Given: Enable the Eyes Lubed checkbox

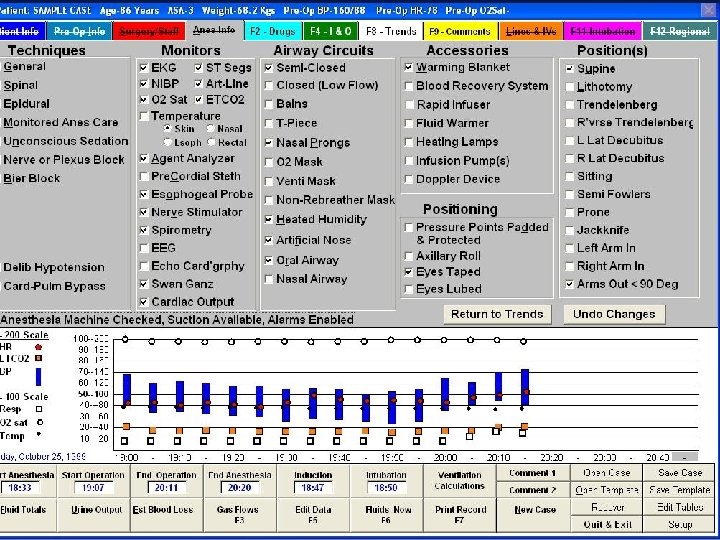Looking at the screenshot, I should (x=408, y=289).
